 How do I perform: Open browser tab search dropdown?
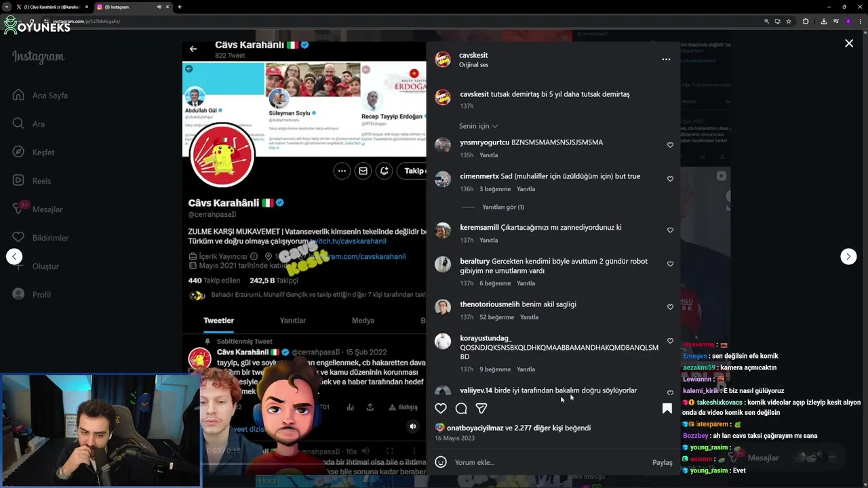(5, 7)
